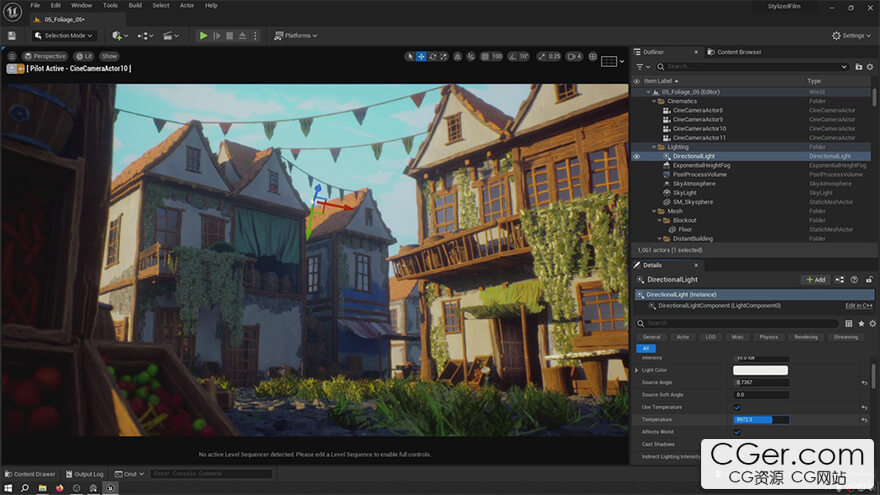Viewport: 880px width, 495px height.
Task: Click the maximize/restore viewport icon
Action: (x=593, y=56)
